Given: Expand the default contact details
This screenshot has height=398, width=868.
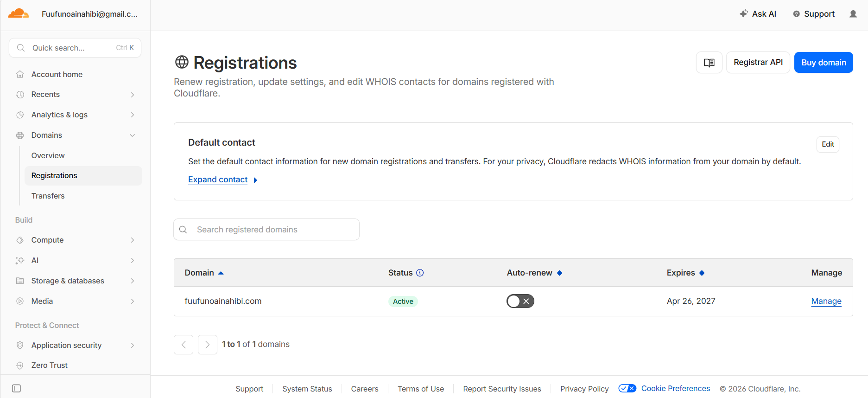Looking at the screenshot, I should tap(222, 180).
